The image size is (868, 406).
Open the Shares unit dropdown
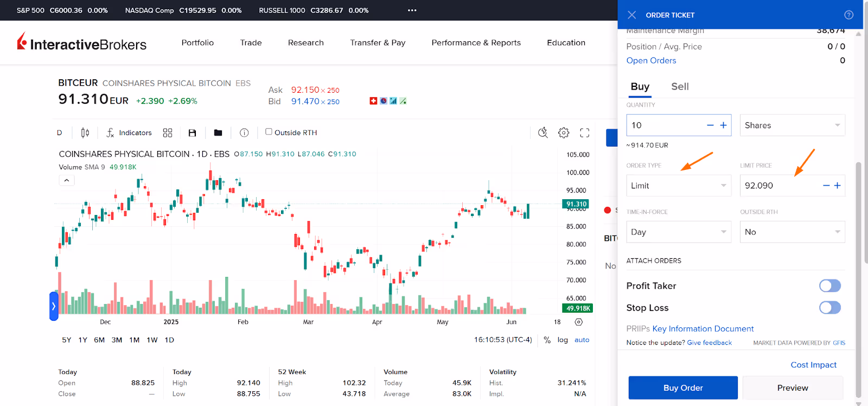pyautogui.click(x=793, y=125)
